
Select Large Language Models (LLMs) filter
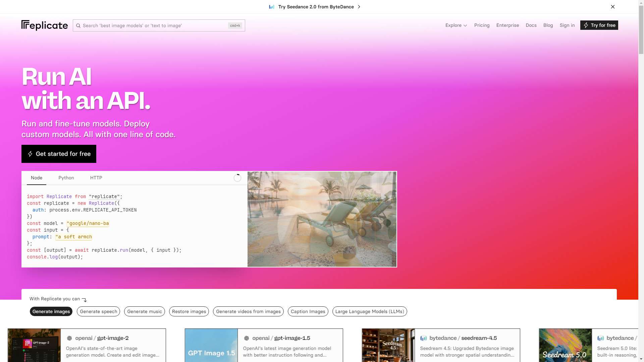tap(370, 311)
